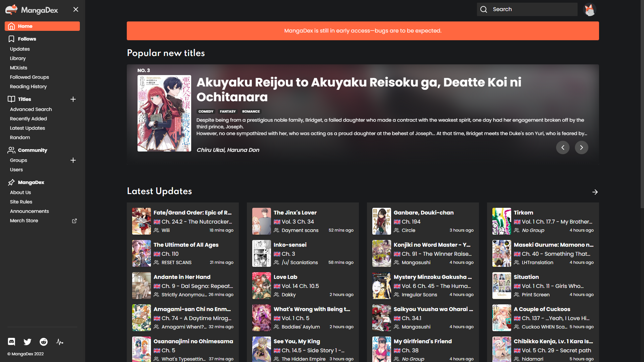Open See You, My King title
This screenshot has height=362, width=644.
(x=297, y=341)
